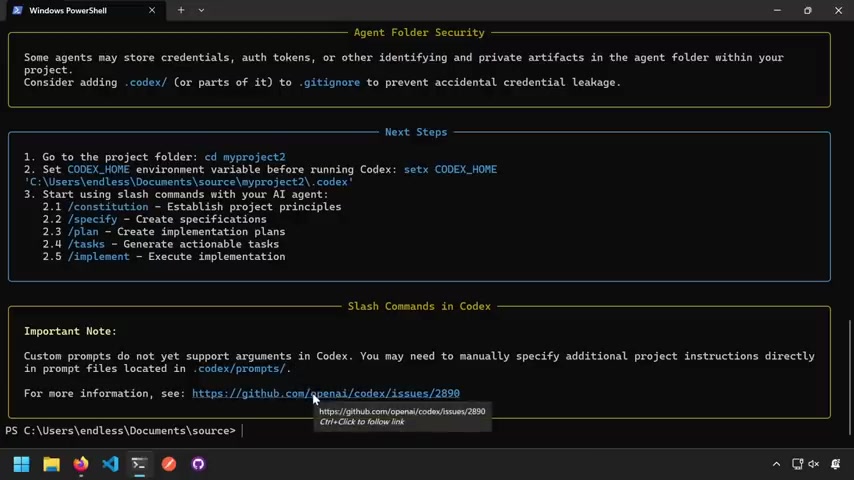854x480 pixels.
Task: Click the terminal vertical scrollbar thumb
Action: pyautogui.click(x=850, y=378)
